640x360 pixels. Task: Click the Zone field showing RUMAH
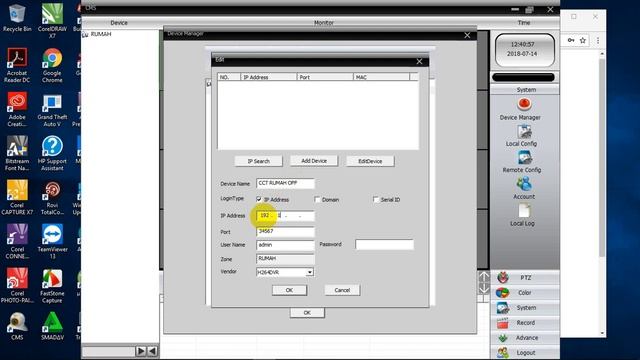(x=285, y=259)
